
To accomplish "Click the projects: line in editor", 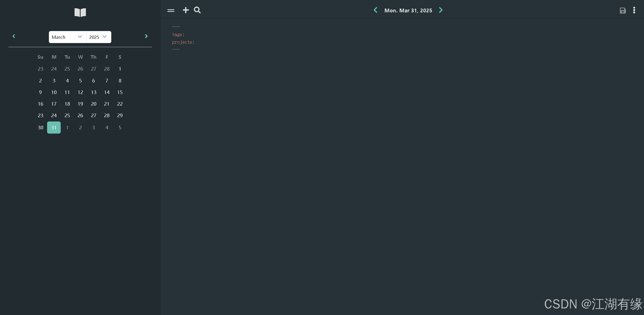I will click(183, 42).
